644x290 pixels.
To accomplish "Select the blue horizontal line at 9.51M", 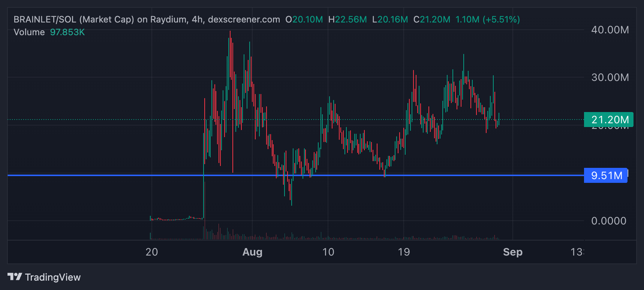I will 296,175.
